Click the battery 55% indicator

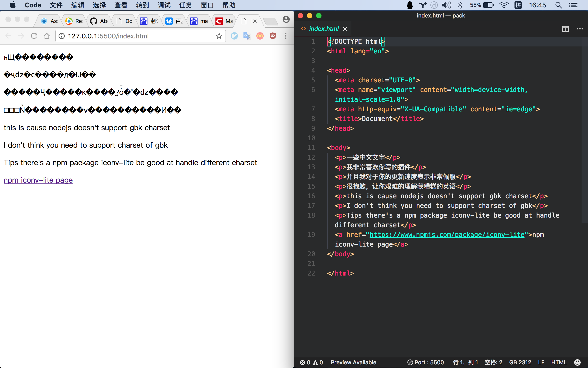coord(482,5)
